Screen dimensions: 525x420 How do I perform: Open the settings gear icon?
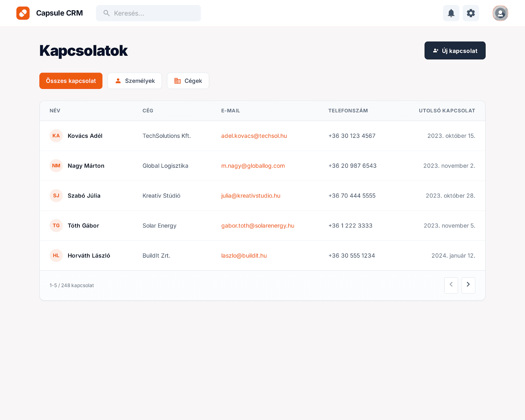(471, 13)
